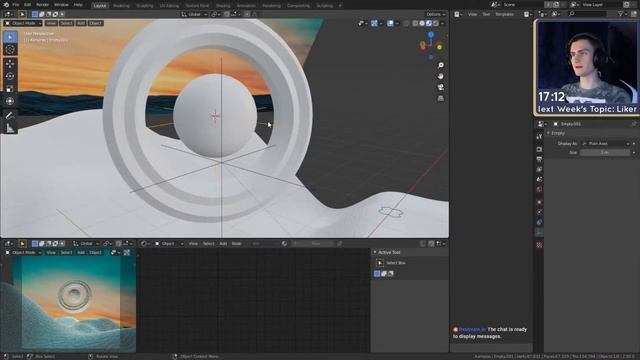The width and height of the screenshot is (640, 360).
Task: Toggle camera view with the camera icon
Action: [x=441, y=87]
